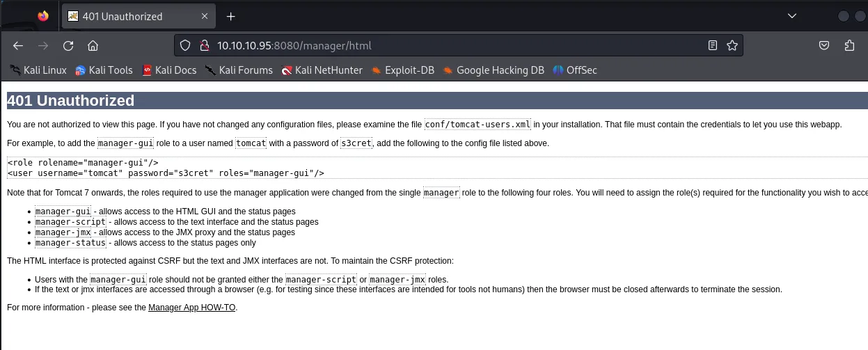Open the Exploit-DB bookmark
The height and width of the screenshot is (350, 868).
pyautogui.click(x=403, y=70)
